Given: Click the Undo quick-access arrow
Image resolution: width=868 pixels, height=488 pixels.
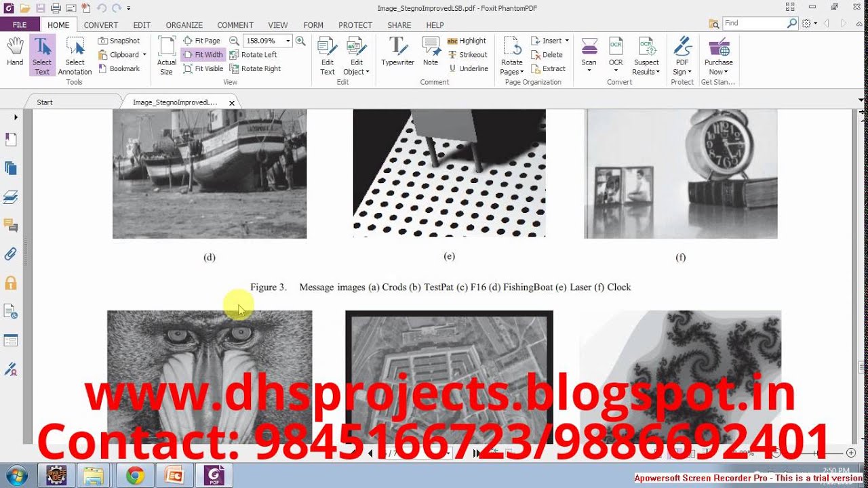Looking at the screenshot, I should click(x=101, y=8).
